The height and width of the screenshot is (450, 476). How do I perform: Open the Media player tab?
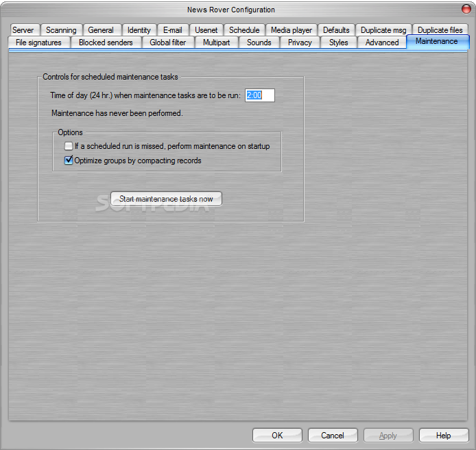[x=291, y=30]
